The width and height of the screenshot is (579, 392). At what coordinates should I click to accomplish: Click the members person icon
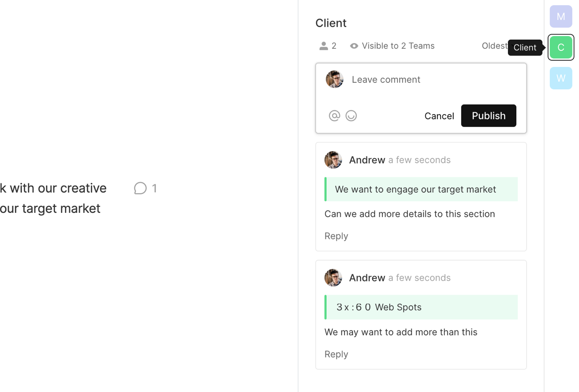pyautogui.click(x=323, y=46)
